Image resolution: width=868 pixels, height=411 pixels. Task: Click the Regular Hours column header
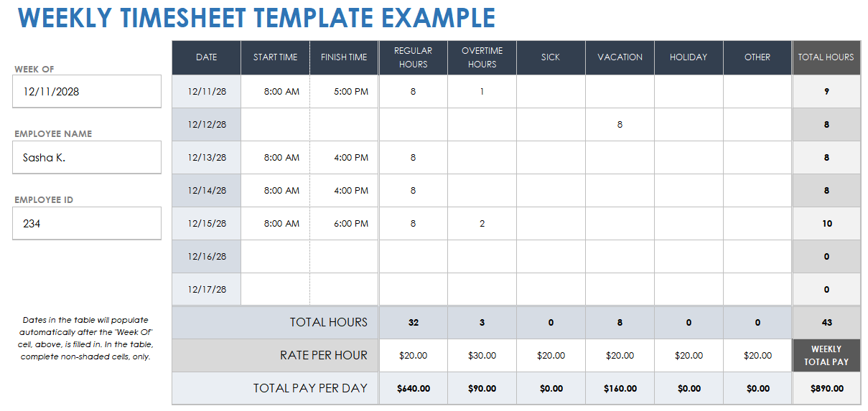[413, 57]
